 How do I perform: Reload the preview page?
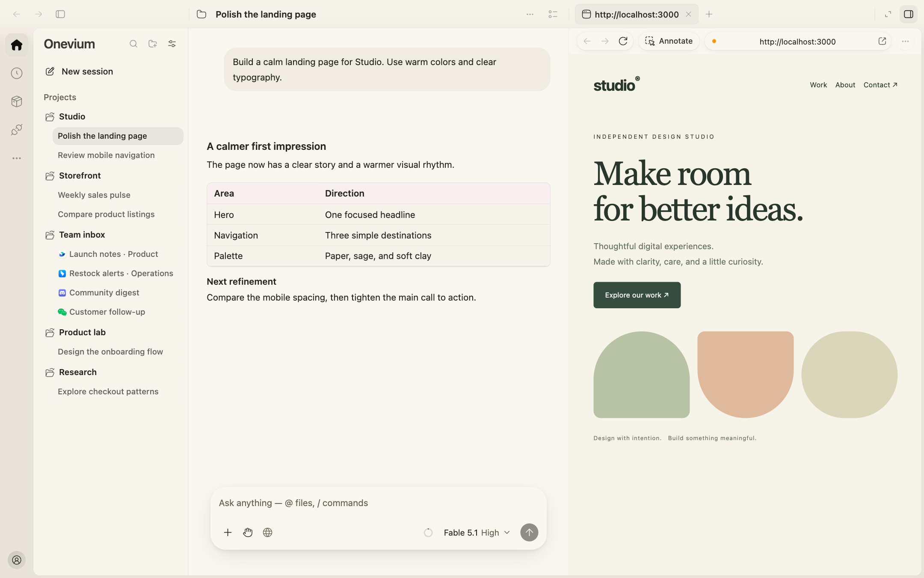623,41
